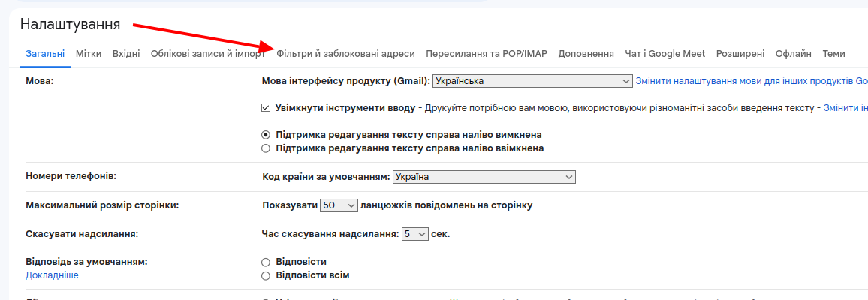The image size is (868, 300).
Task: Open the undo send seconds dropdown
Action: click(414, 234)
